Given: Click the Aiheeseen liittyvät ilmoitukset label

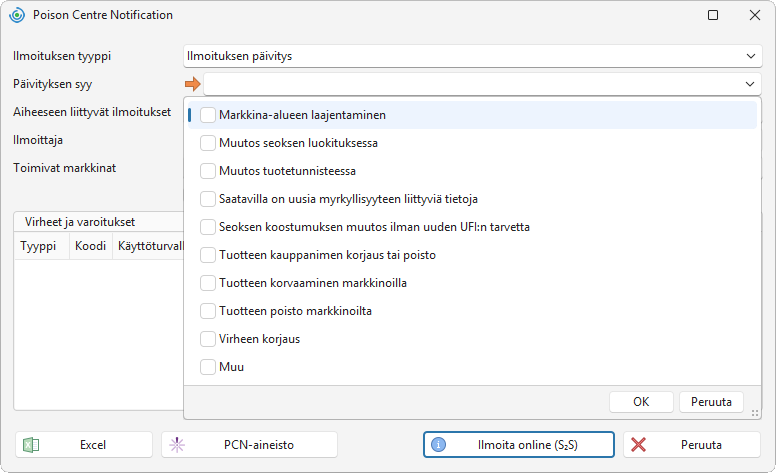Looking at the screenshot, I should [x=92, y=112].
